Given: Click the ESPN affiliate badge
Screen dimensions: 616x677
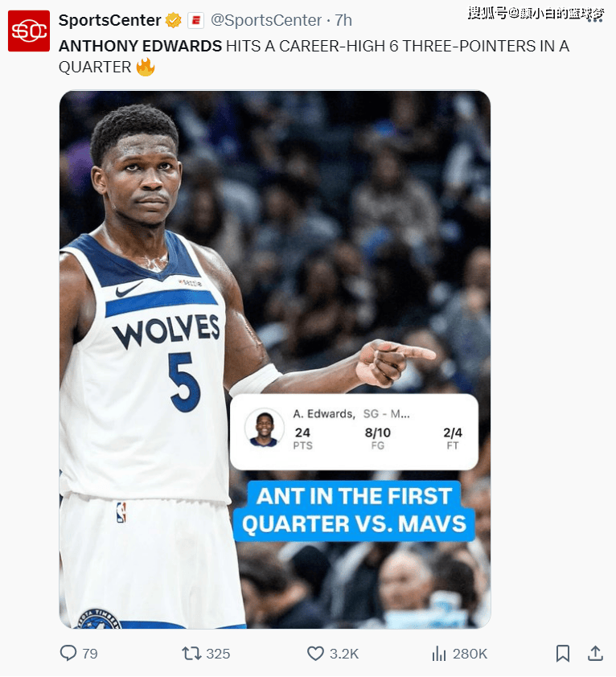Looking at the screenshot, I should (x=195, y=20).
